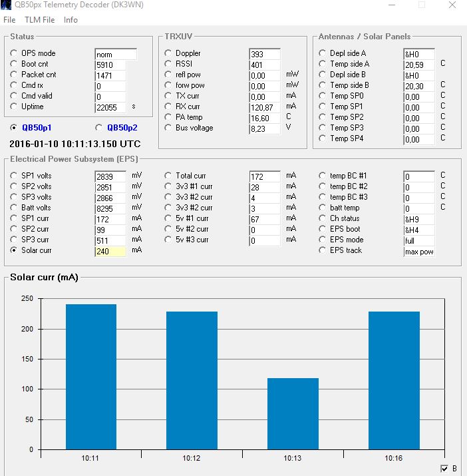The height and width of the screenshot is (476, 467).
Task: Click the Total curr field showing 172
Action: click(x=265, y=176)
